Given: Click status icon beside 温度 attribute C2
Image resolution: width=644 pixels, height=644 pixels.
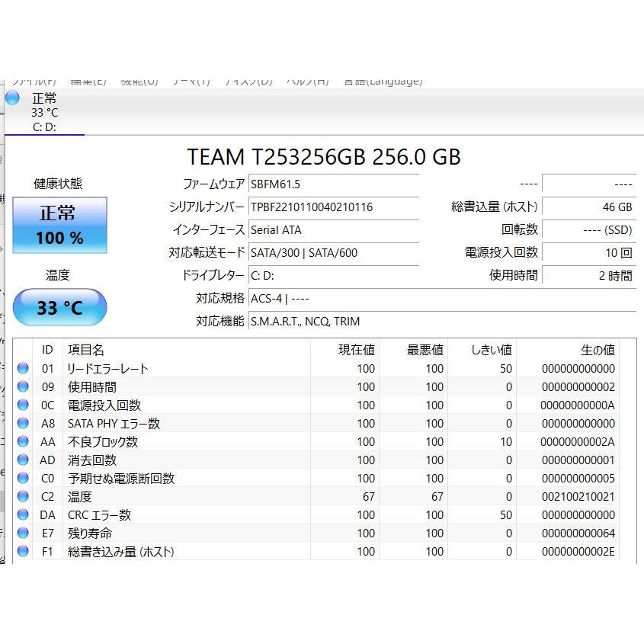Looking at the screenshot, I should pos(23,496).
